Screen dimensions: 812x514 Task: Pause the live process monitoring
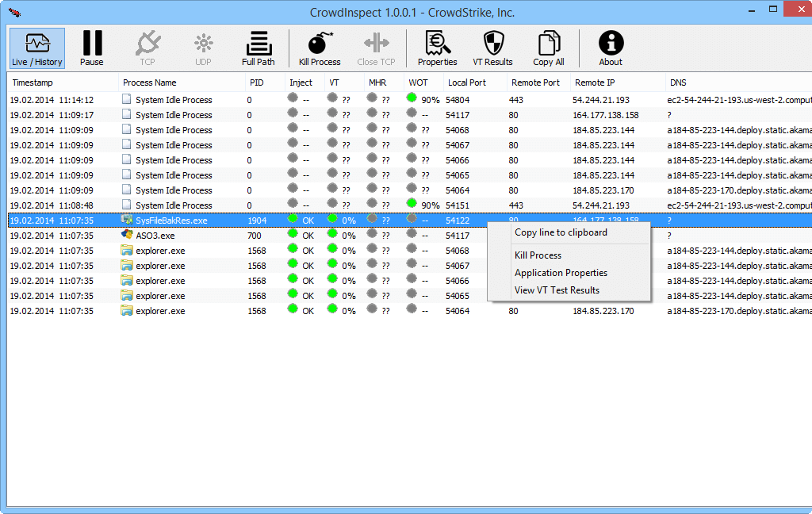[92, 48]
